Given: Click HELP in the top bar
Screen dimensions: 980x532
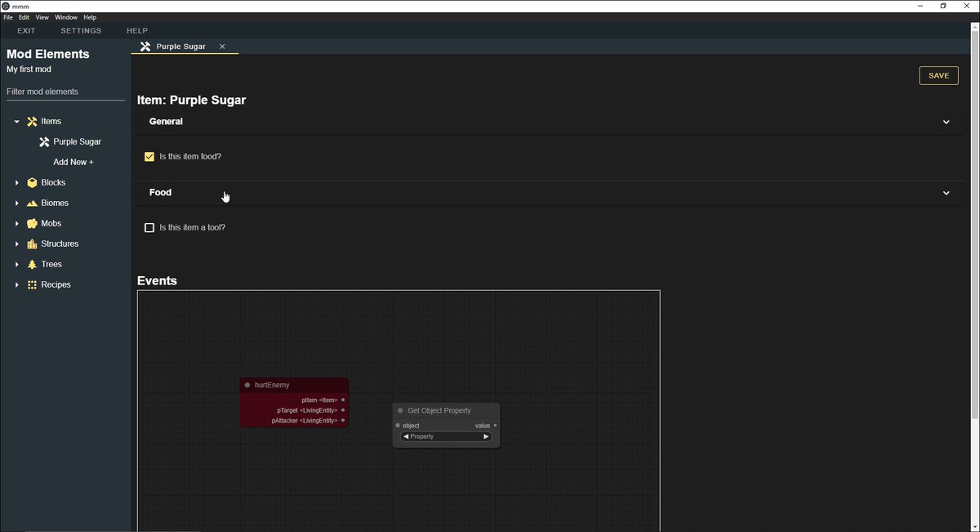Looking at the screenshot, I should 137,31.
